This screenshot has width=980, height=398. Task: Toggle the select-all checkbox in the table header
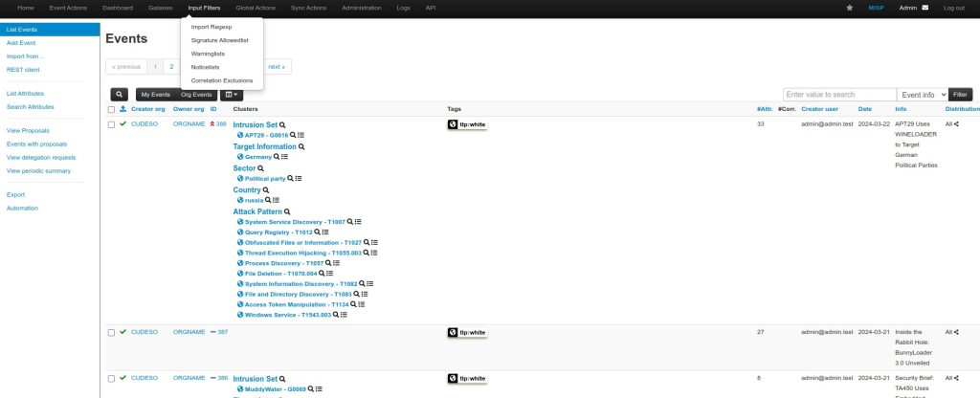click(x=111, y=109)
